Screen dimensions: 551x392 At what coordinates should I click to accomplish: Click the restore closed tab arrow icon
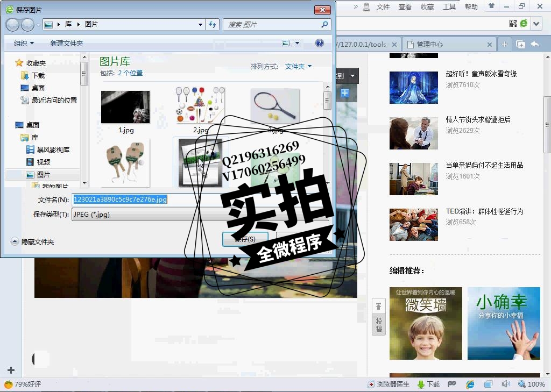pyautogui.click(x=535, y=44)
